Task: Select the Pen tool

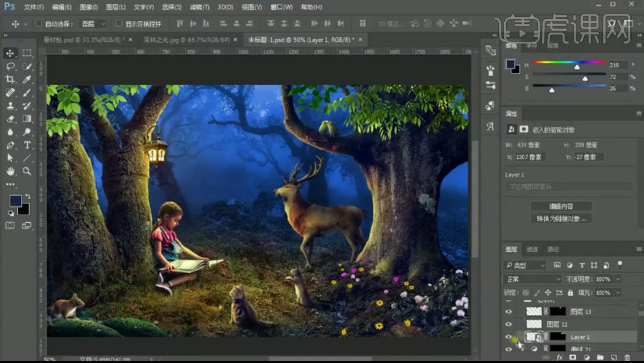Action: (10, 145)
